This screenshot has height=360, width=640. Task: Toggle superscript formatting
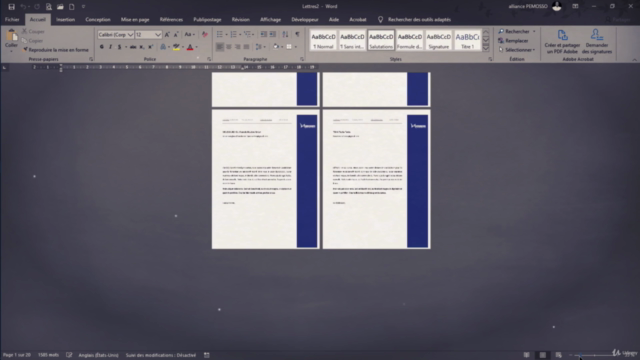pyautogui.click(x=151, y=47)
